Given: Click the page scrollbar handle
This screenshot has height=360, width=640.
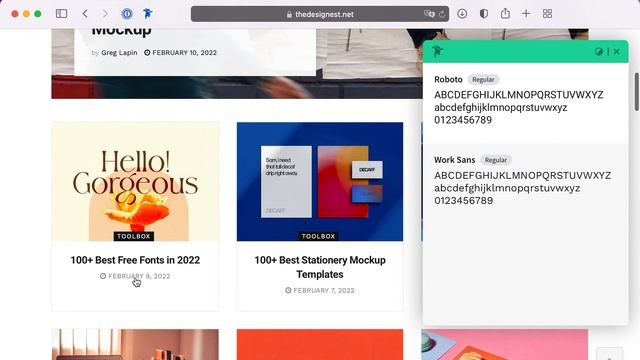Looking at the screenshot, I should click(x=637, y=92).
